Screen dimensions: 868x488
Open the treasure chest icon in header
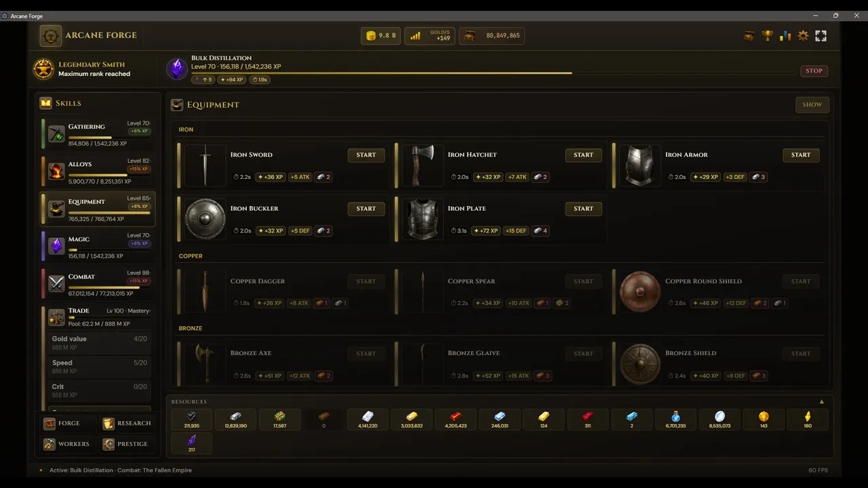pos(749,36)
